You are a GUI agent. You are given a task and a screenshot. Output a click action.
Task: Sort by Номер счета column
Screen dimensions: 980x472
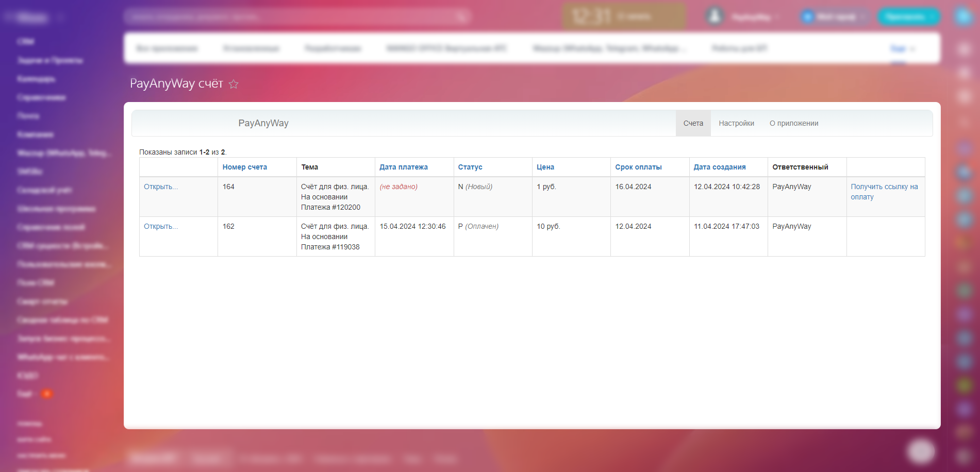tap(244, 167)
